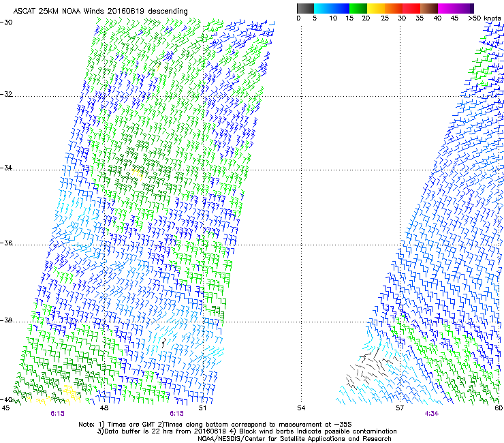This screenshot has width=504, height=443.
Task: Click the purple 4:34 swath time label
Action: pos(432,414)
